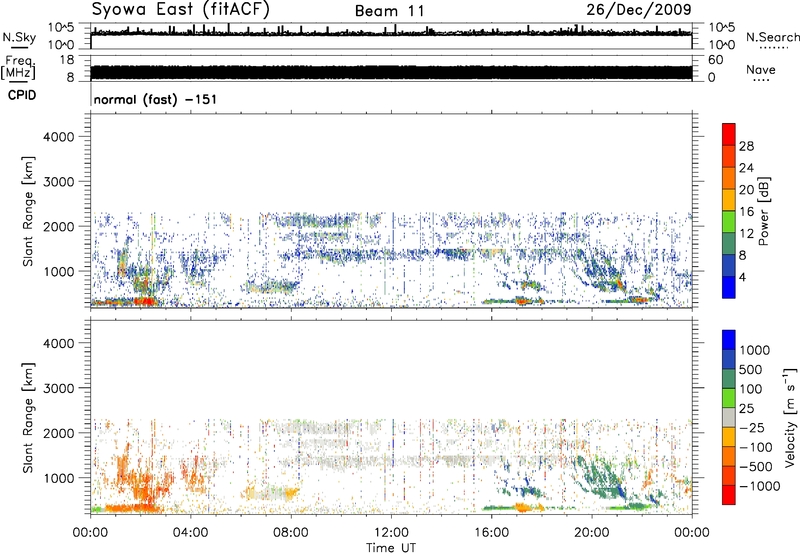Click the "Nave" legend label
This screenshot has height=554, width=800.
[761, 70]
